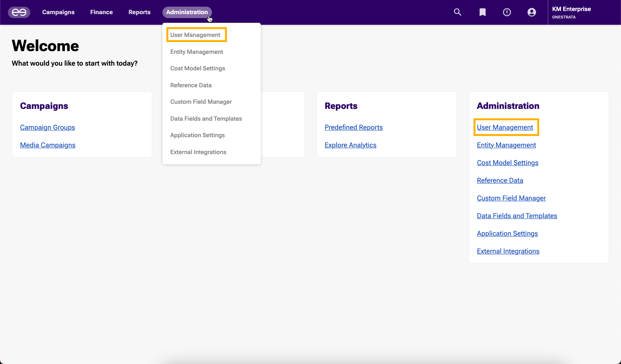Expand the Finance navigation menu
The width and height of the screenshot is (621, 364).
point(101,12)
